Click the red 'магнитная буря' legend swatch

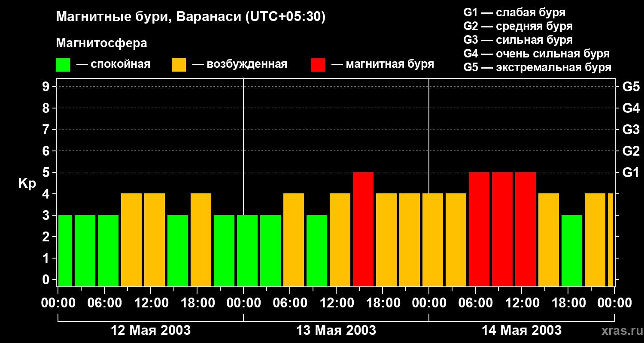pyautogui.click(x=318, y=65)
